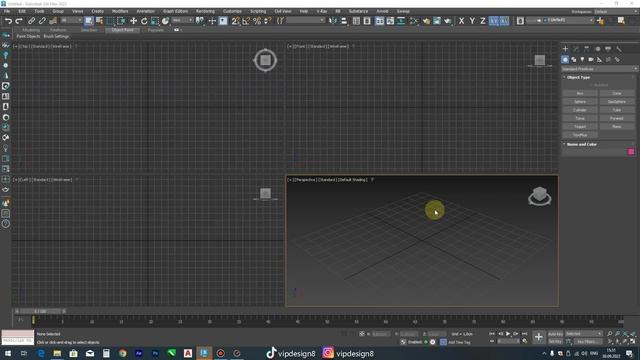Open the selection filter dropdown
This screenshot has width=640, height=360.
point(71,20)
